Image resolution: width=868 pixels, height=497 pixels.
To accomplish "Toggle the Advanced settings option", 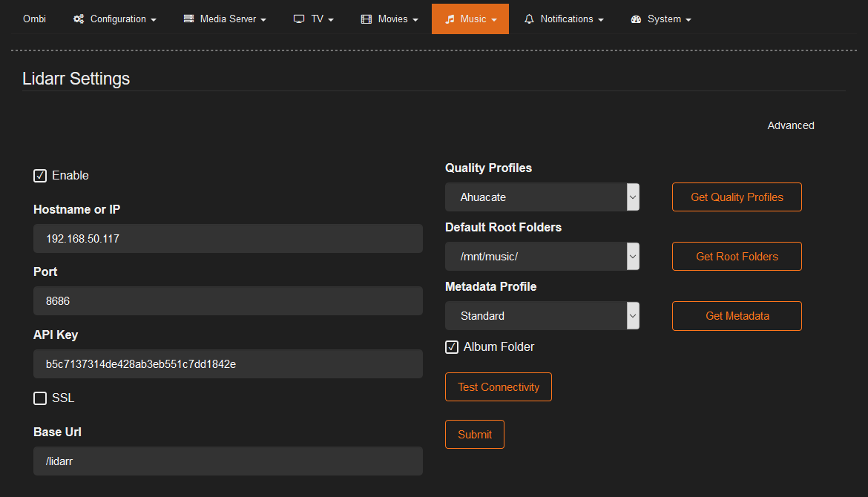I will coord(791,125).
